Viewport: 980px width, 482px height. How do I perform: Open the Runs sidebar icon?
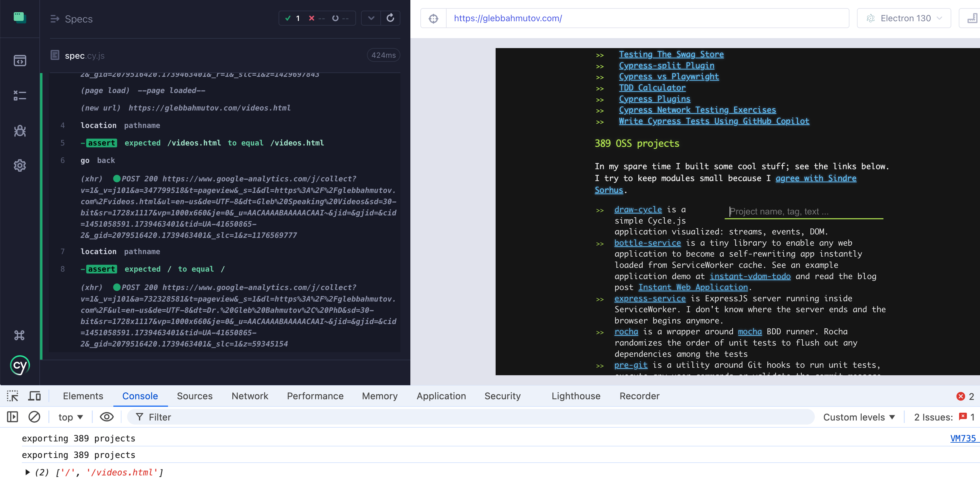[20, 96]
